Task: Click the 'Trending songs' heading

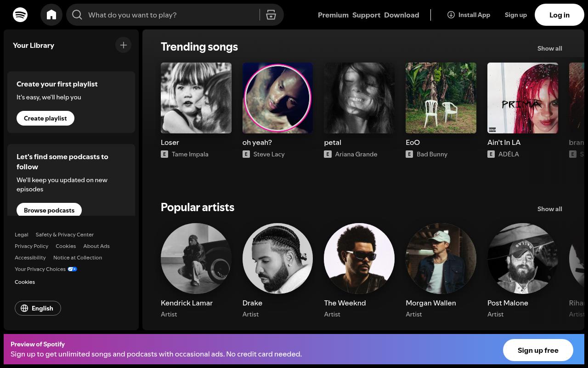Action: pos(199,46)
